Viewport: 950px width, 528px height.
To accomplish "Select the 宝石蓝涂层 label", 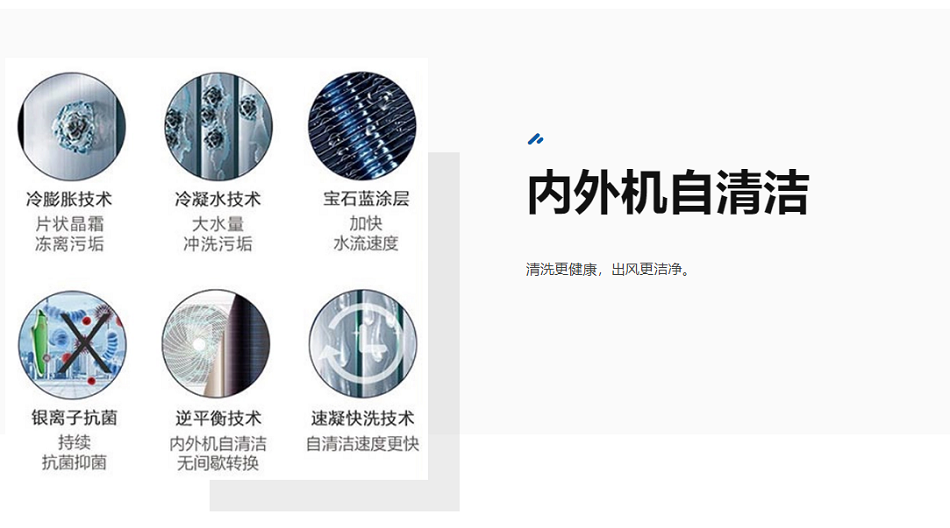I will 366,198.
